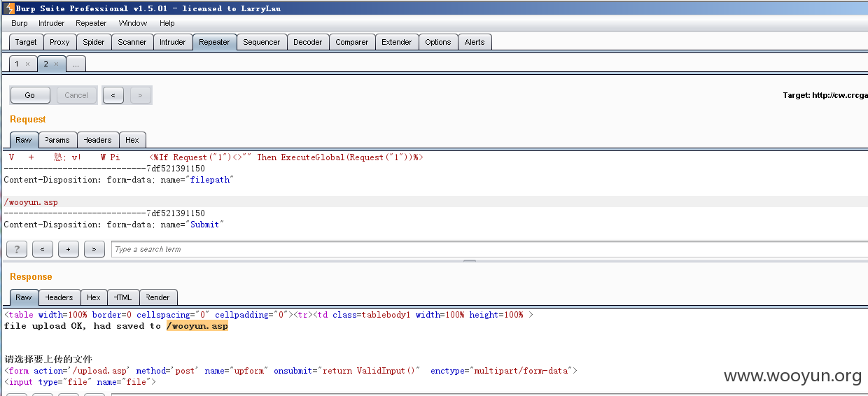
Task: Select the Repeater tool tab
Action: click(214, 42)
